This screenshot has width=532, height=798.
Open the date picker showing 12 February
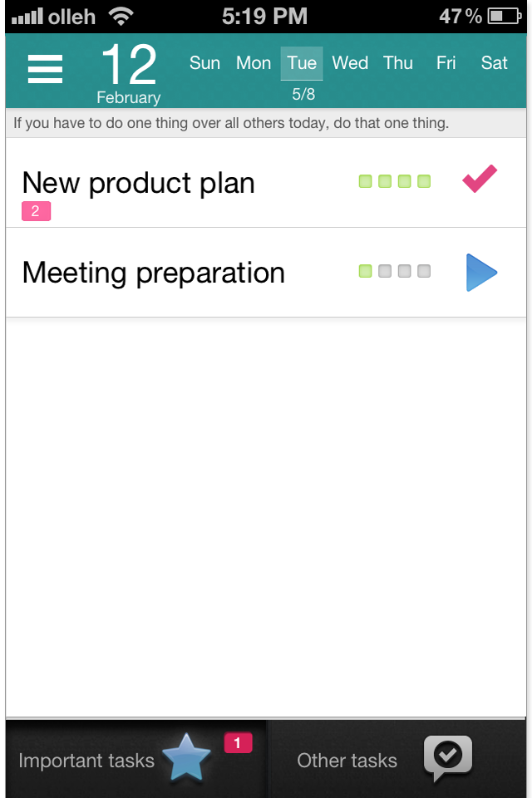coord(129,71)
